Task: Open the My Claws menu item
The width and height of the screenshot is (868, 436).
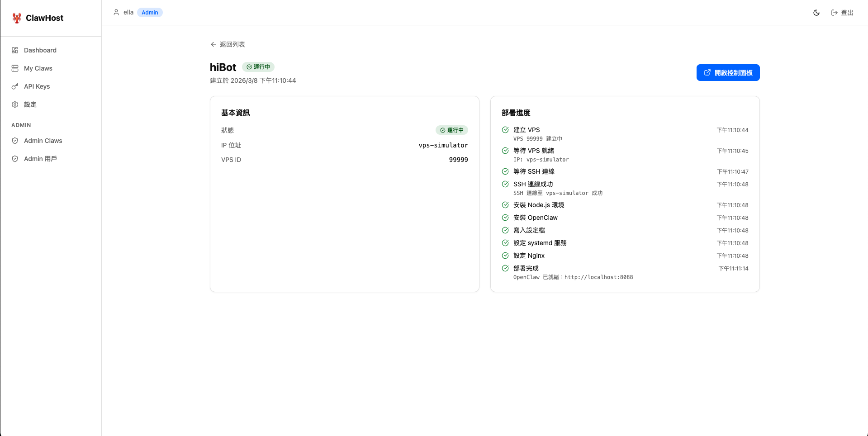Action: 51,68
